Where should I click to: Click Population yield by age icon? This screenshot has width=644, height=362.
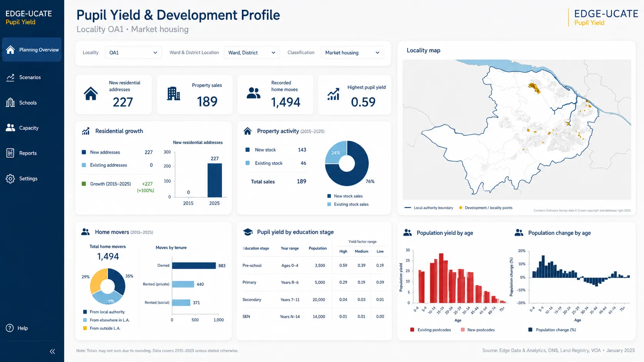408,233
